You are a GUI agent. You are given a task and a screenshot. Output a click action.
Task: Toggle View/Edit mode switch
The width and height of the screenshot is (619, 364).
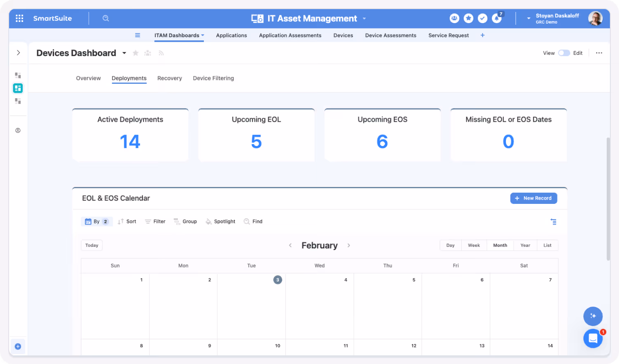pos(564,53)
